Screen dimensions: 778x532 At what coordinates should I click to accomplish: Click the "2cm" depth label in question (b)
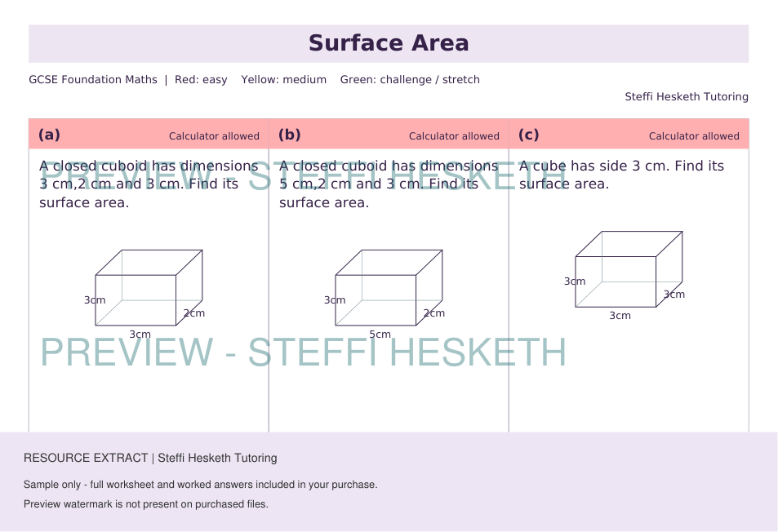434,313
